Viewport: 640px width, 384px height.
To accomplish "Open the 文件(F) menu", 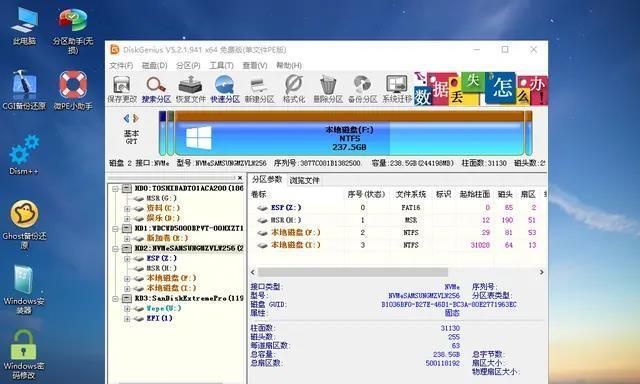I will (x=121, y=65).
